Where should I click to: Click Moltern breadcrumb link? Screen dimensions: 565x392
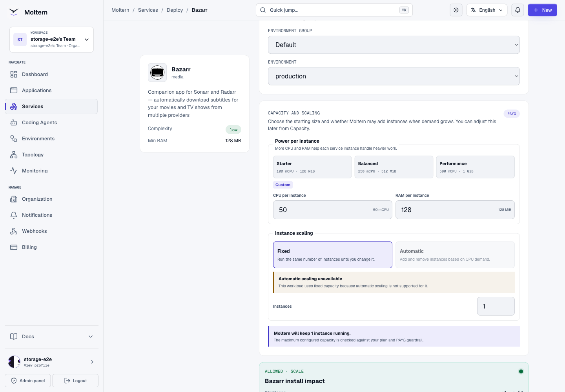click(120, 10)
